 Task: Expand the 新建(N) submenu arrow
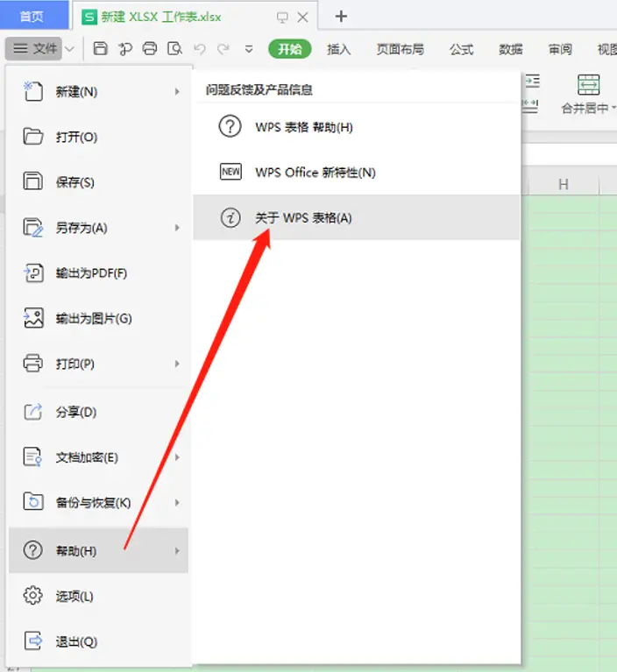click(177, 91)
